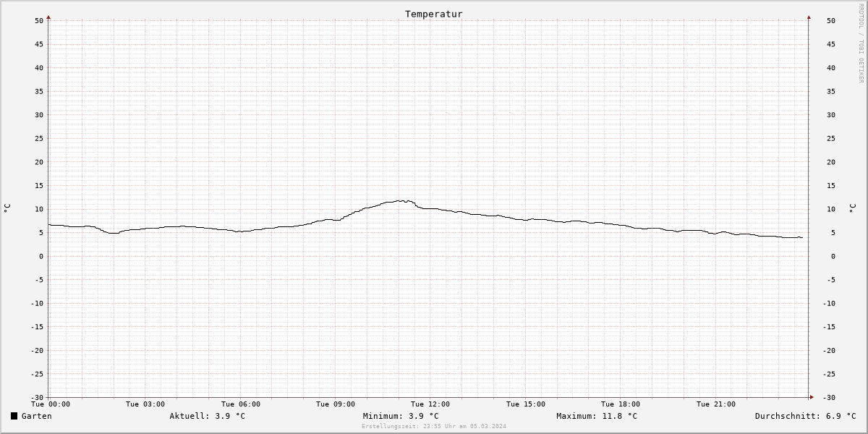Click the -15 label on the right axis
Viewport: 868px width, 434px height.
829,327
